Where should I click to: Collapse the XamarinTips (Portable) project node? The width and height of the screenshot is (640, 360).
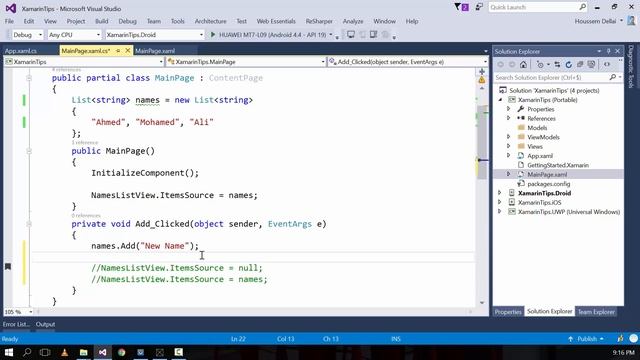click(x=500, y=100)
